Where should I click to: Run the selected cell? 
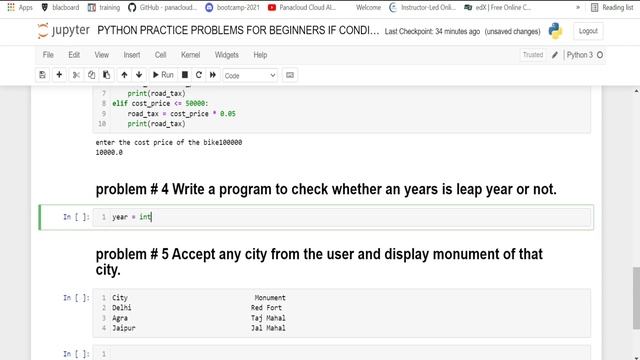pos(163,75)
